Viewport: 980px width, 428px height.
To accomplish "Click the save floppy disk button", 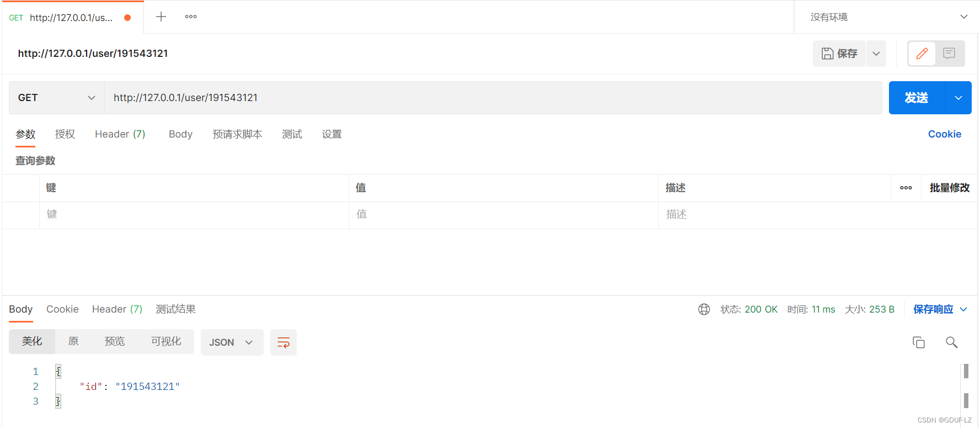I will coord(839,54).
